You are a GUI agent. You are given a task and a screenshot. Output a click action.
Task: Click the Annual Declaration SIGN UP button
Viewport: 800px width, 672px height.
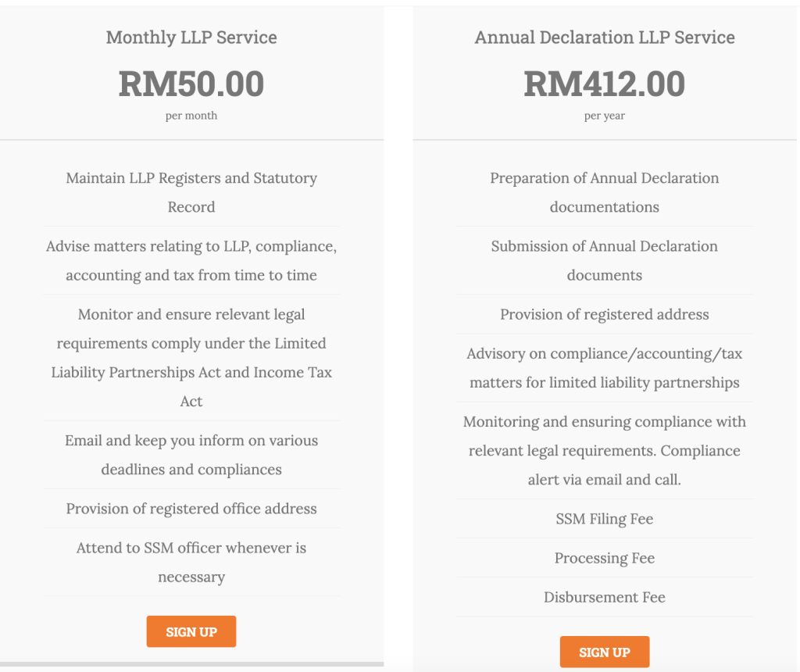click(604, 652)
